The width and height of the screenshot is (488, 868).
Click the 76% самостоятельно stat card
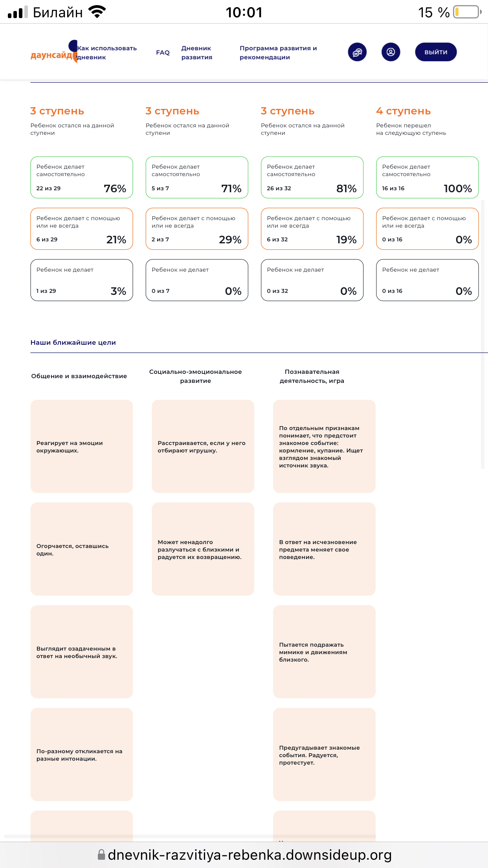coord(82,177)
